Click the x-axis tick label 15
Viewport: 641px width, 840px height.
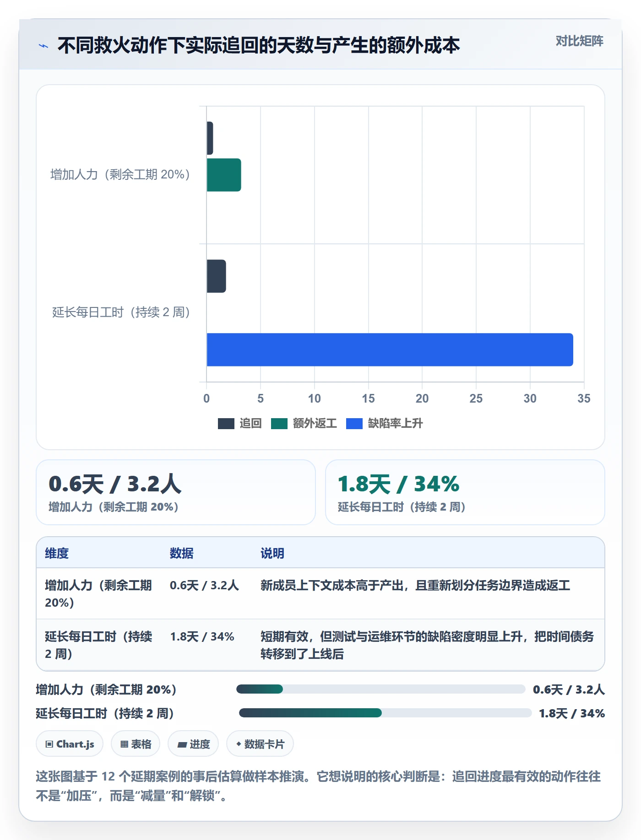click(x=368, y=398)
